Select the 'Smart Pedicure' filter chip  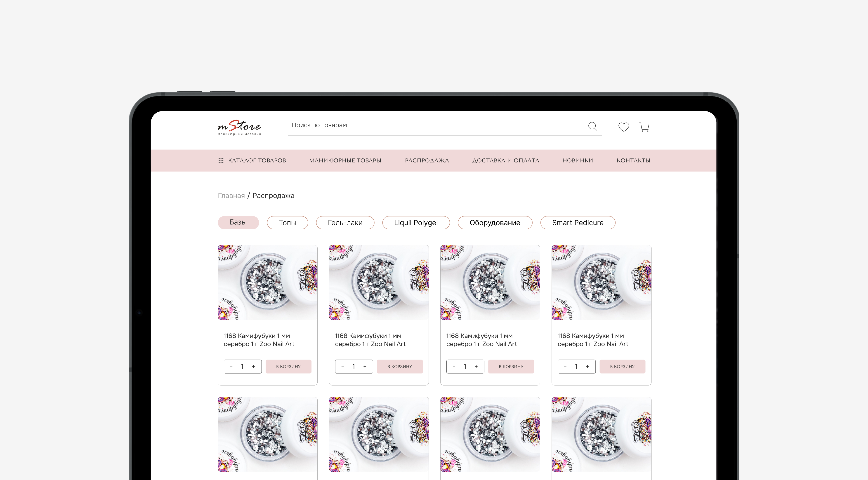(578, 223)
